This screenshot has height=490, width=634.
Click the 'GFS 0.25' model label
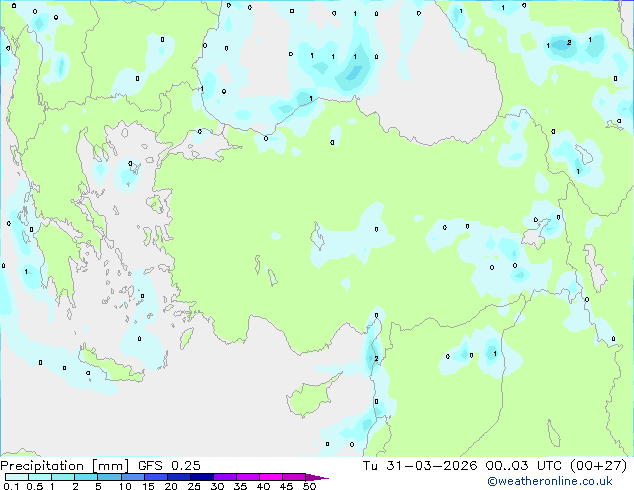click(x=169, y=466)
